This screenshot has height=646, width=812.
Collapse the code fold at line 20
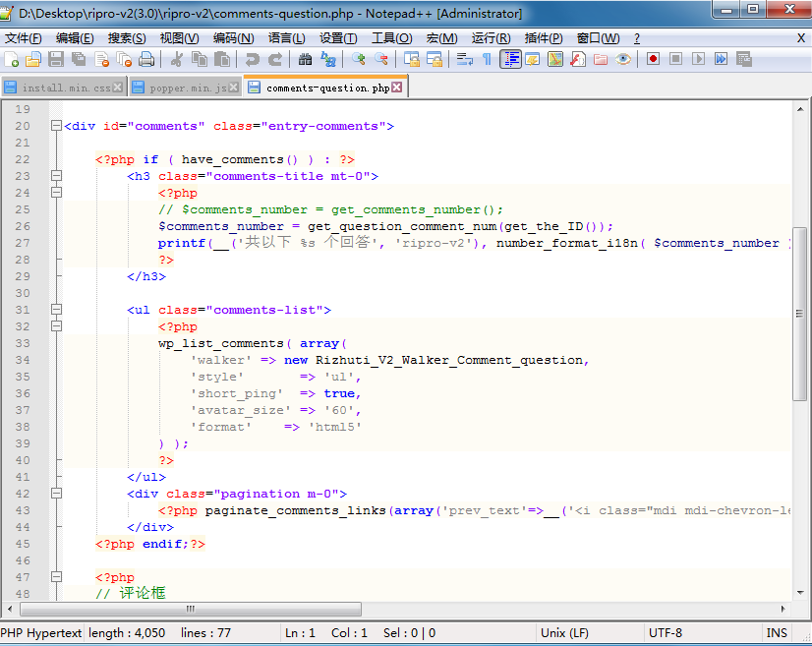[x=56, y=126]
